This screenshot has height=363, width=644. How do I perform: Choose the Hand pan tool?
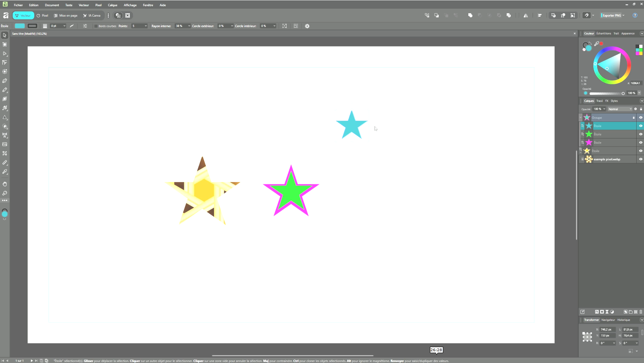[x=5, y=184]
